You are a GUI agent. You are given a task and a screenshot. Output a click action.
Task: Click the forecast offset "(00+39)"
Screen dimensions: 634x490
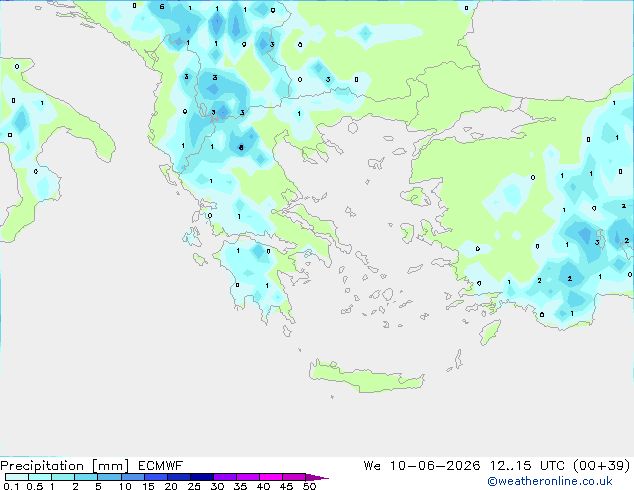[602, 466]
